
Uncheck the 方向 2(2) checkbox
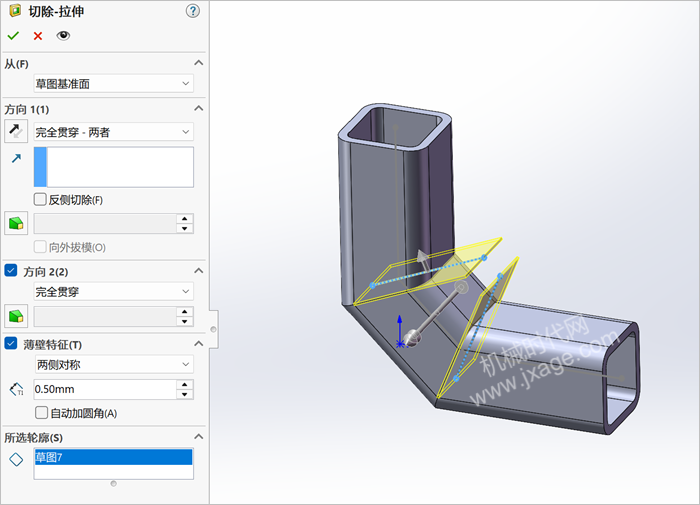pos(11,271)
